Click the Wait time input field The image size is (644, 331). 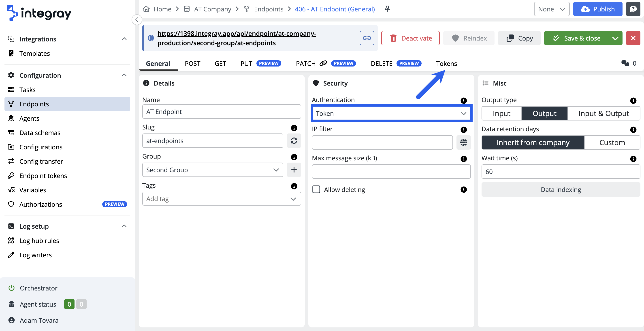click(x=560, y=172)
